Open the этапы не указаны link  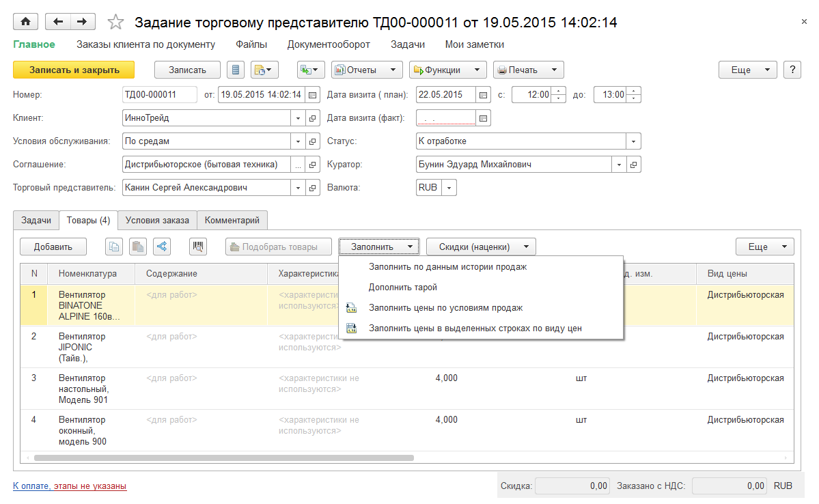pyautogui.click(x=90, y=486)
